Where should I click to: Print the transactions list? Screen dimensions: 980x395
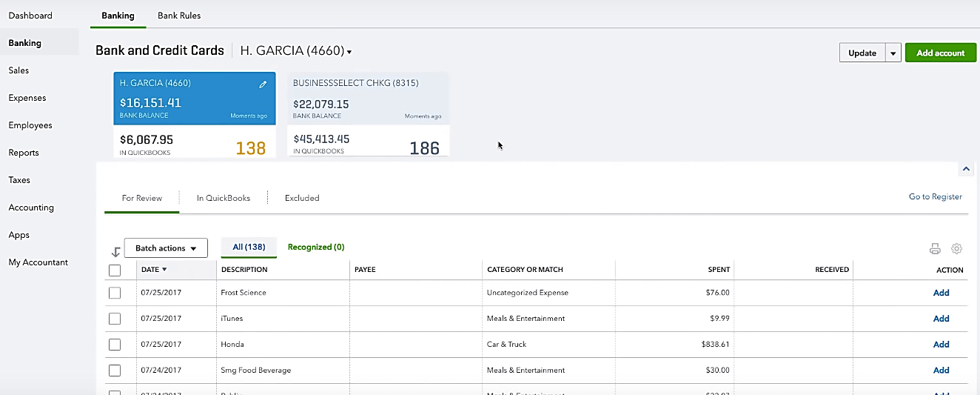935,249
